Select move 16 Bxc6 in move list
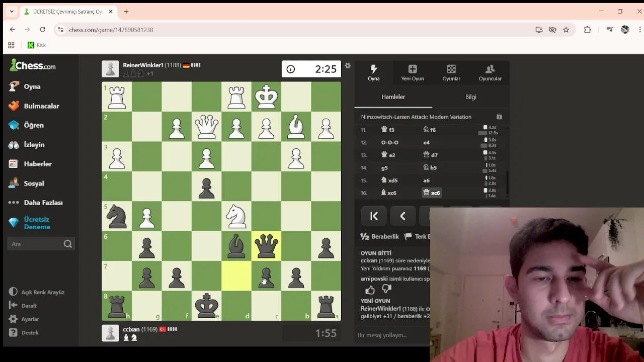644x362 pixels. pyautogui.click(x=389, y=193)
